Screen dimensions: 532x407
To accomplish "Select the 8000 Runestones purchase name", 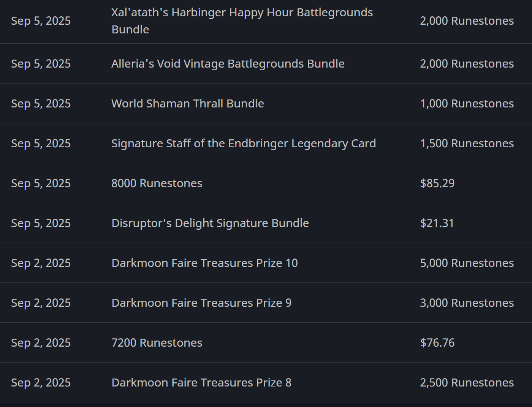I will [x=157, y=183].
